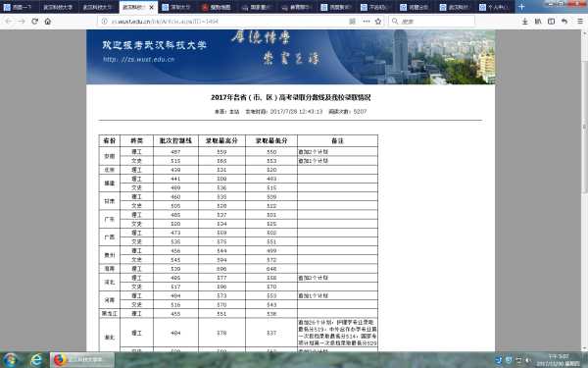
Task: Open the Firefox hamburger menu
Action: (580, 22)
